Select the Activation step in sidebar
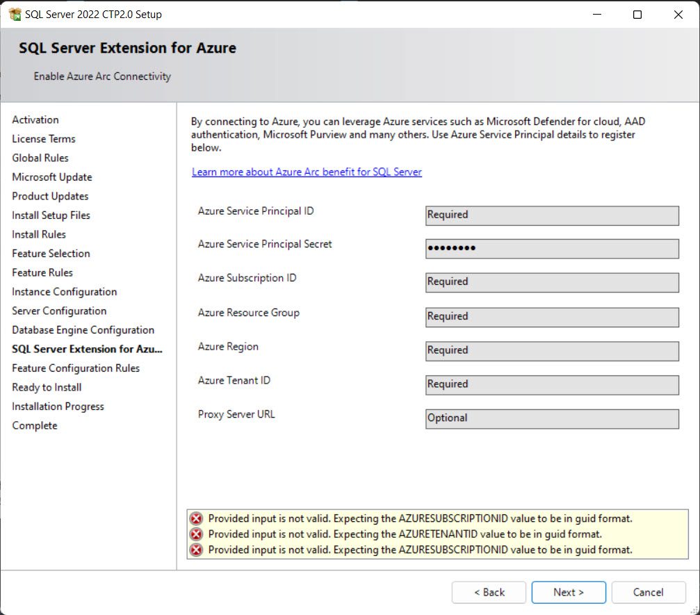Image resolution: width=700 pixels, height=615 pixels. coord(35,120)
